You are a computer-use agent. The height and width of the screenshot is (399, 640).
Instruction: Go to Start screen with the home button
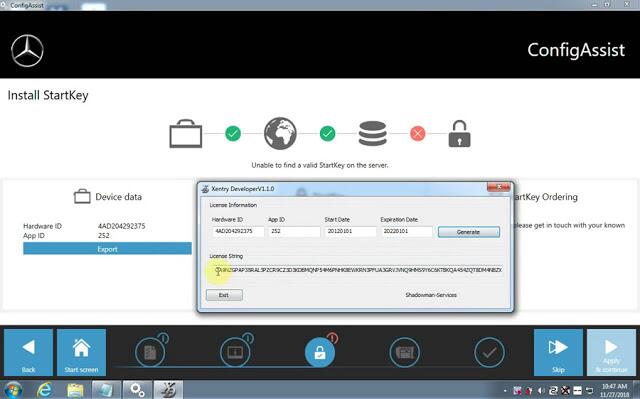[x=81, y=352]
